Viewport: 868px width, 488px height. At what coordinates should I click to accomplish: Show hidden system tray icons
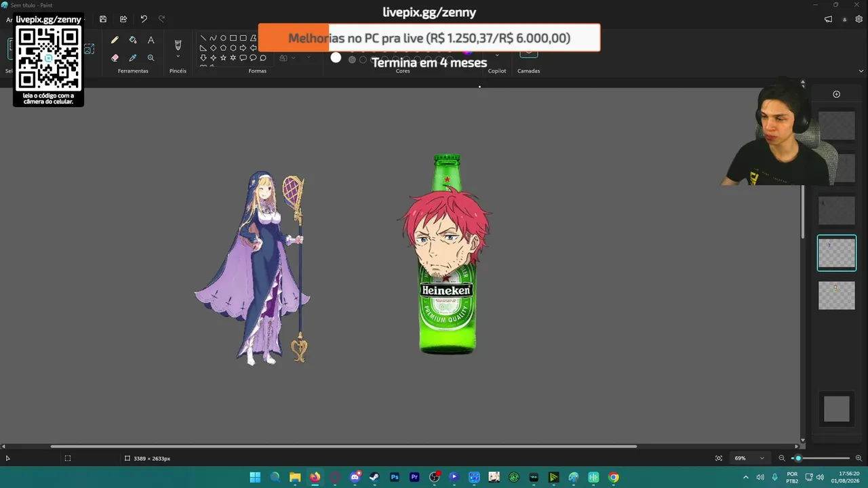pyautogui.click(x=746, y=477)
